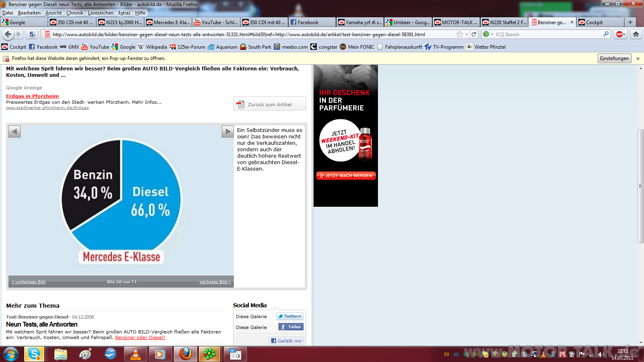Click the ICQ Search magnifier icon
The image size is (644, 362).
click(606, 34)
